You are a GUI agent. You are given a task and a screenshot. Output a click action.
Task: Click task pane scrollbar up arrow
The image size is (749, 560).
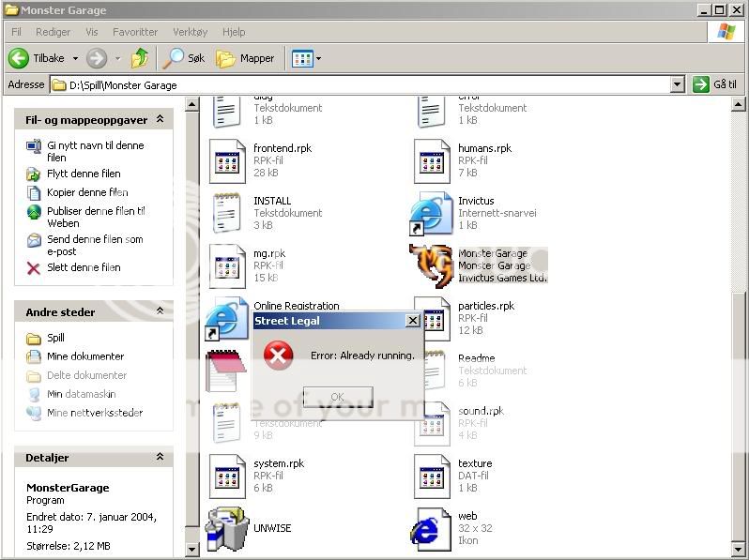191,104
